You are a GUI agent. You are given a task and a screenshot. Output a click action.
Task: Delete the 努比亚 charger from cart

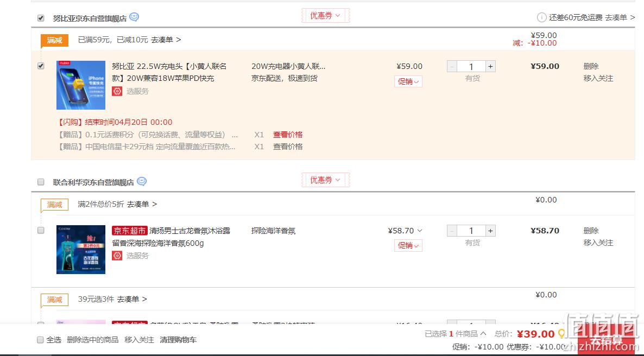tap(591, 66)
